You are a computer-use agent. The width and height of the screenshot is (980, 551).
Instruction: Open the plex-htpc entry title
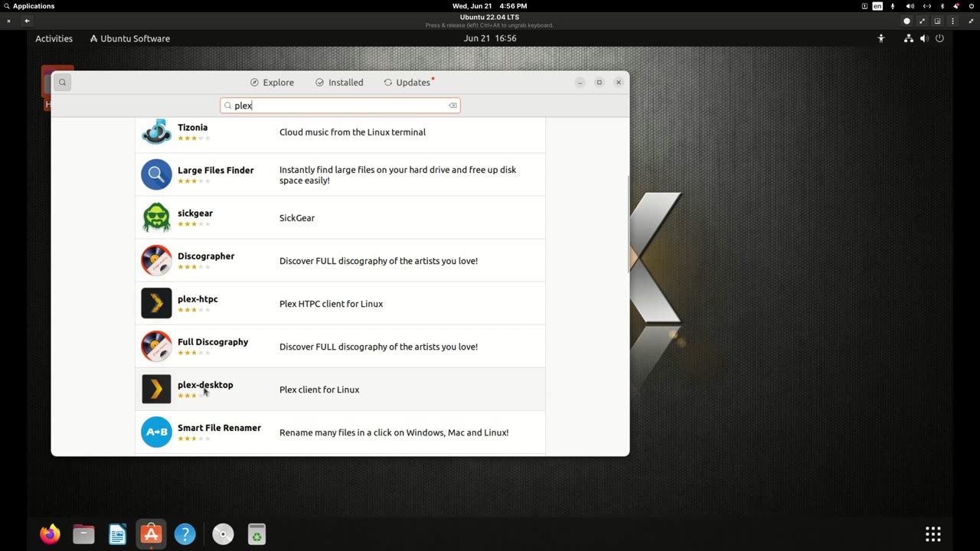click(198, 299)
